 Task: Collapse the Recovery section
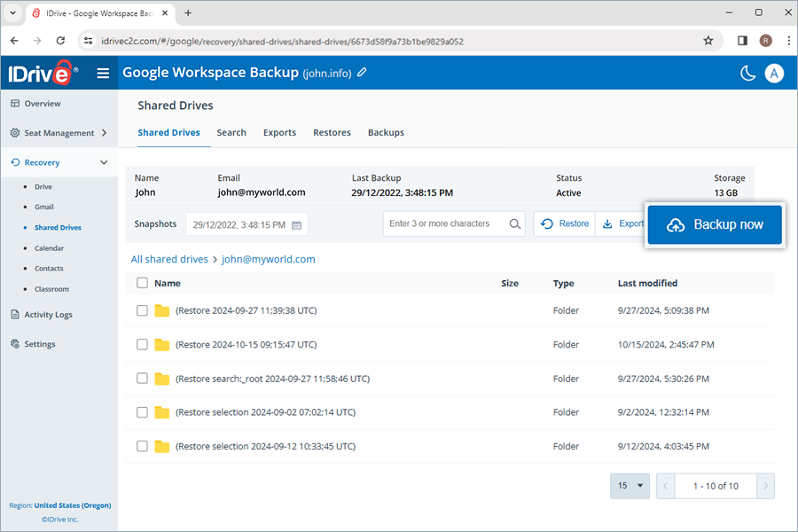tap(104, 162)
